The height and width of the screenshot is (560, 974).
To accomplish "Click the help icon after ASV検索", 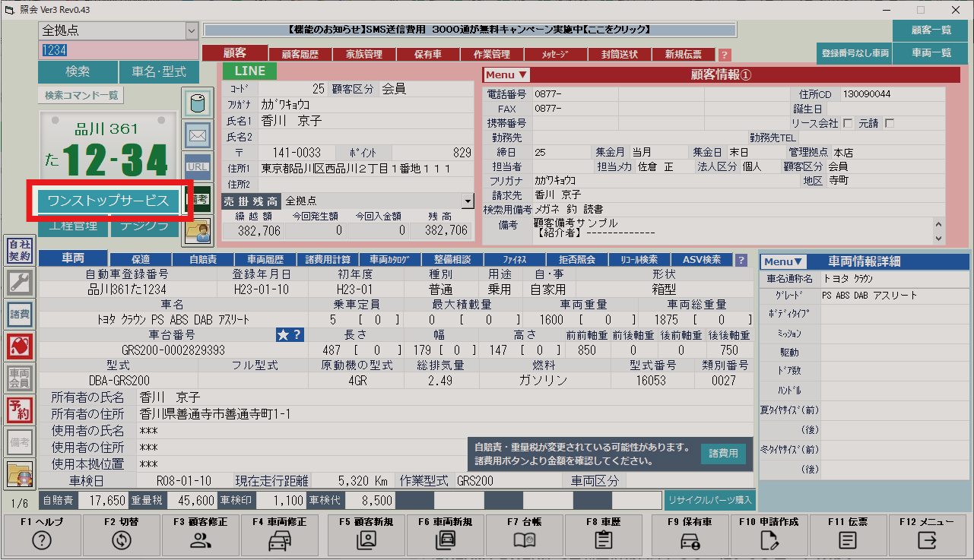I will [x=741, y=260].
